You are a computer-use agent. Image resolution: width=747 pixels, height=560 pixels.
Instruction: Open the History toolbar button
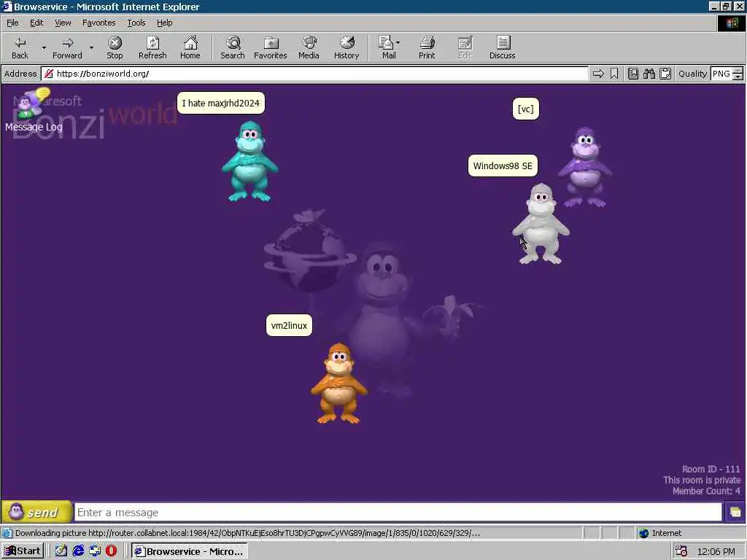[x=347, y=47]
